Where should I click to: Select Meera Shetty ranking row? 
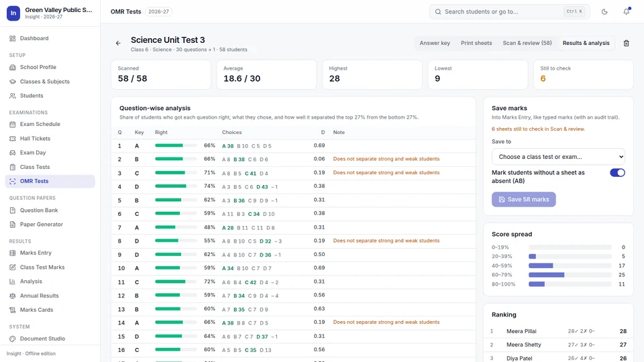click(558, 345)
